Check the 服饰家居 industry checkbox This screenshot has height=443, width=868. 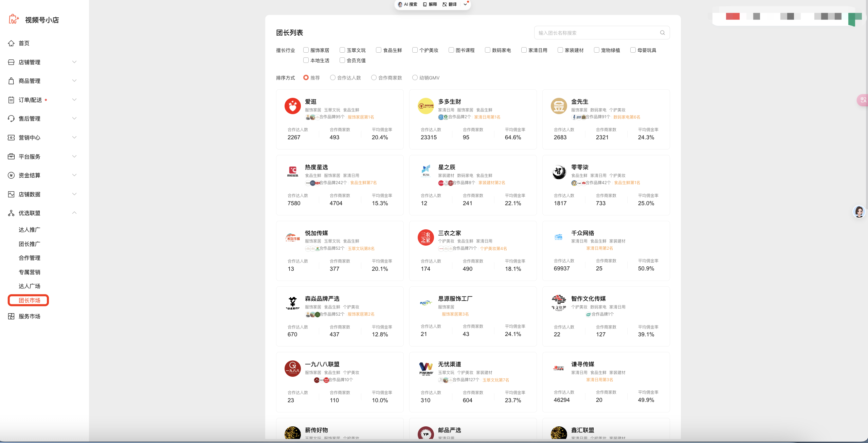[306, 50]
